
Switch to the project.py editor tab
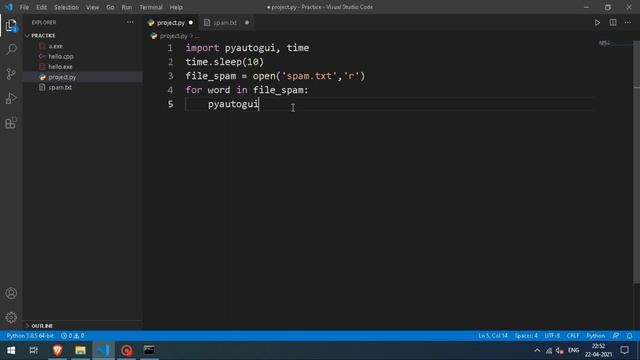170,23
